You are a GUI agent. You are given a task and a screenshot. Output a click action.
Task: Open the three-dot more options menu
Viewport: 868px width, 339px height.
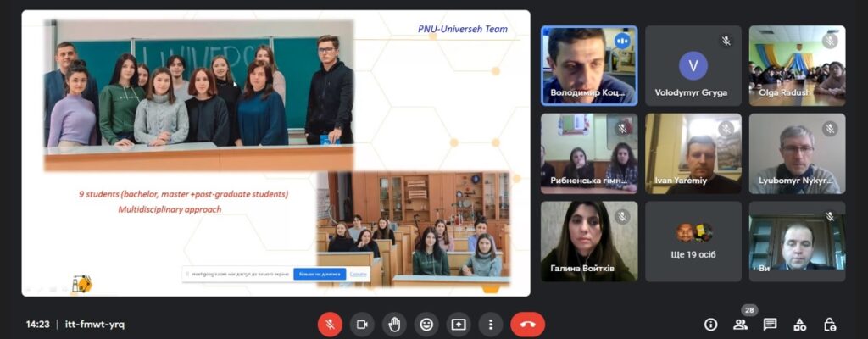pos(491,325)
